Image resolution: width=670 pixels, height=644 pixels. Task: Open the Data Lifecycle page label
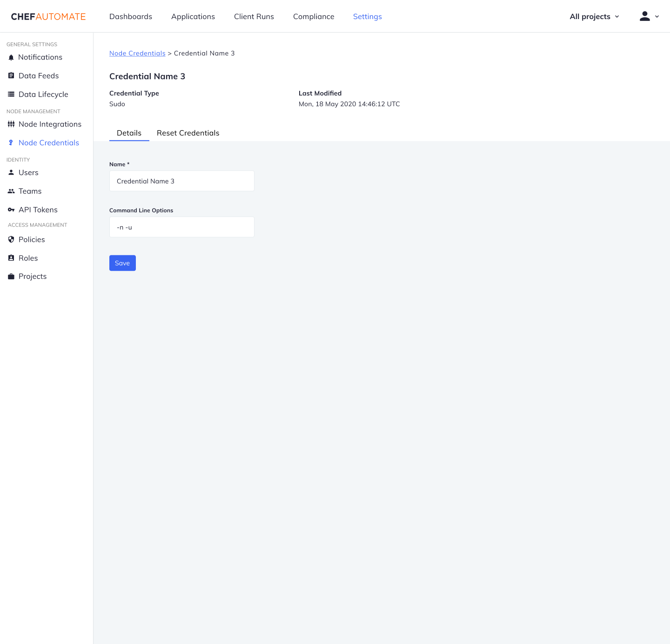[x=43, y=94]
